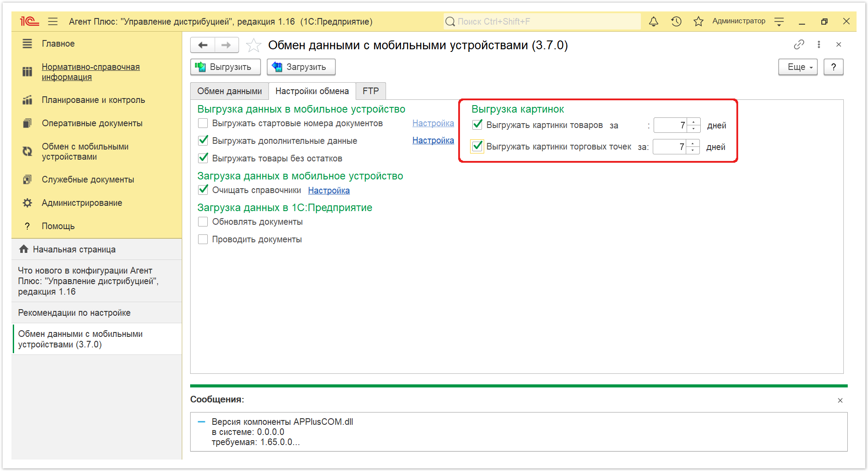Toggle Выгружать стартовые номера документов checkbox
This screenshot has width=868, height=471.
203,123
